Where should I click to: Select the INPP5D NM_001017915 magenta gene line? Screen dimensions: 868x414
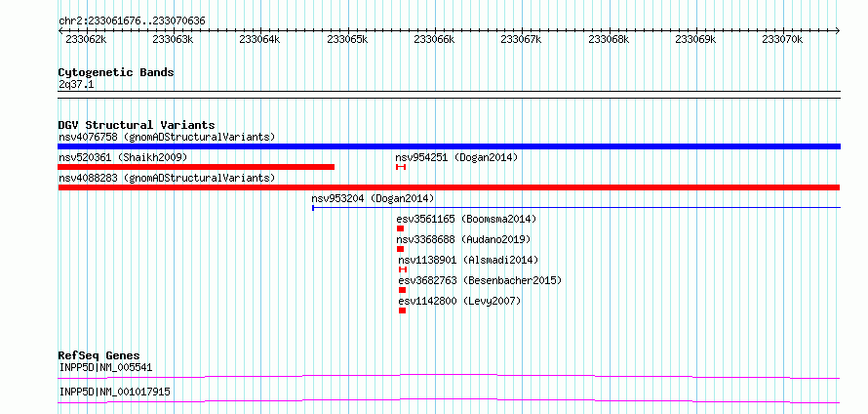tap(449, 400)
